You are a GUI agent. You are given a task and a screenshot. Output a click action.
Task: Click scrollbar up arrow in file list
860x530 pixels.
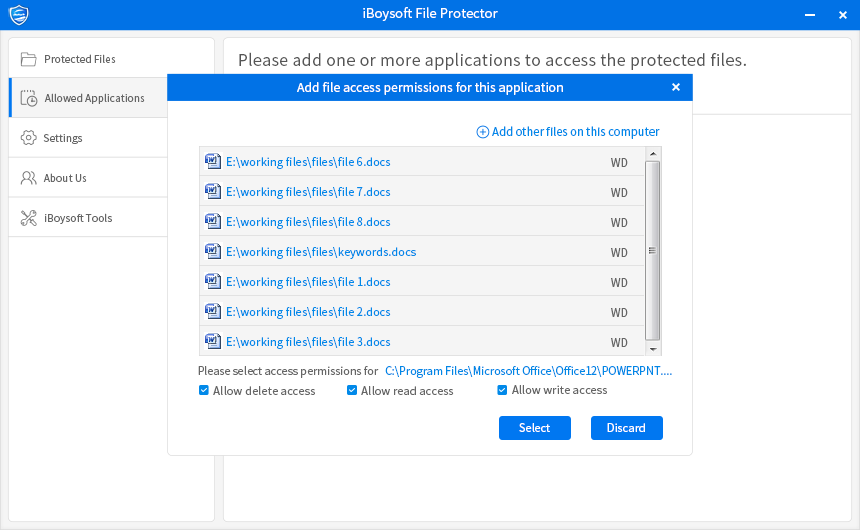pos(653,154)
